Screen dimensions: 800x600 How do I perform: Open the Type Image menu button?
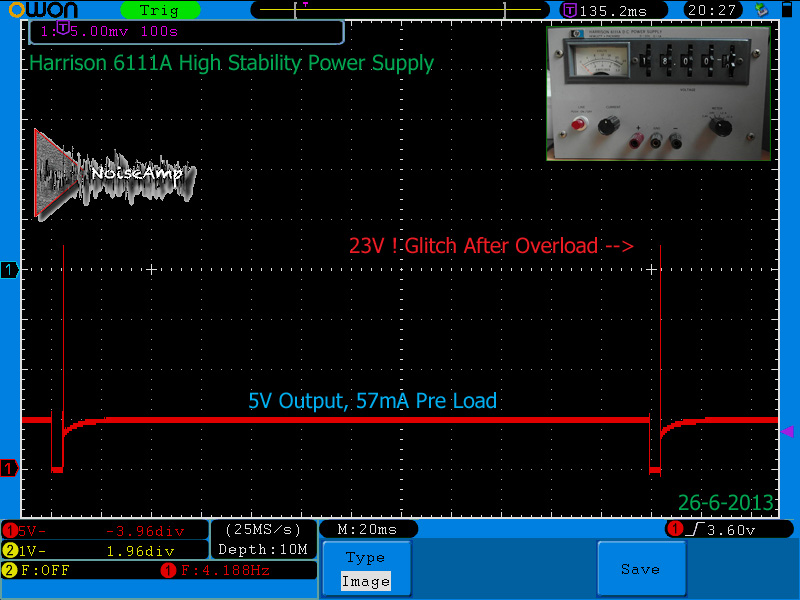pyautogui.click(x=366, y=568)
